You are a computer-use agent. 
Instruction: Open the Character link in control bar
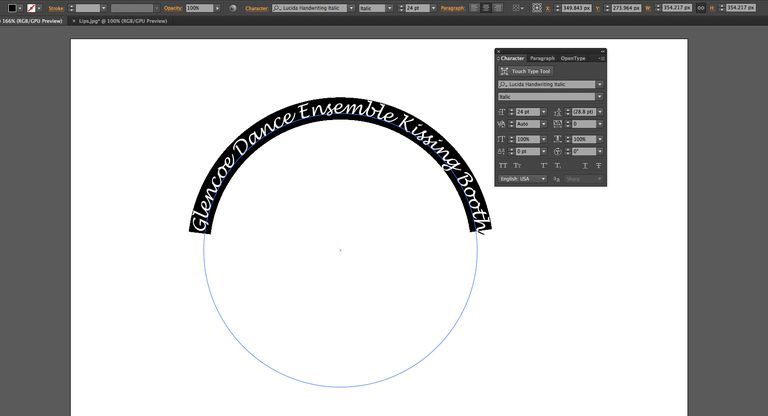tap(256, 8)
